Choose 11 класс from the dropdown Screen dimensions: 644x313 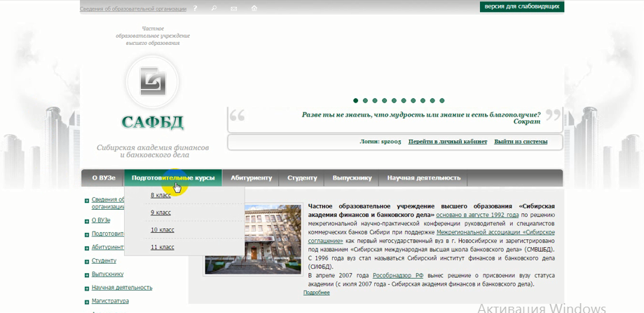pos(162,247)
